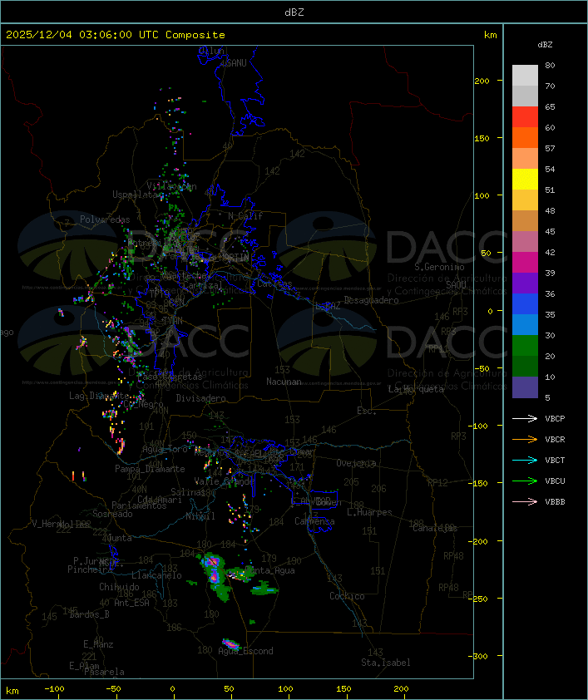Click the km label at the top right
The height and width of the screenshot is (700, 588).
point(490,35)
